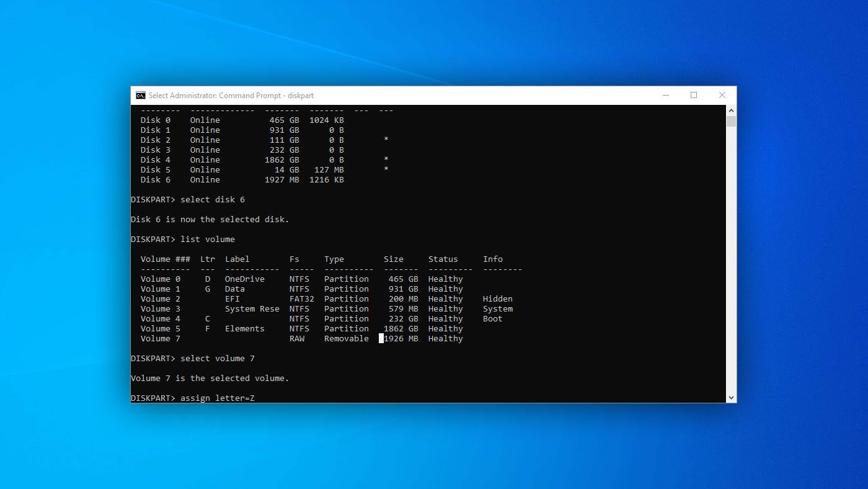This screenshot has height=489, width=868.
Task: Click 'Disk 6 is now the selected disk.' message
Action: click(x=210, y=220)
